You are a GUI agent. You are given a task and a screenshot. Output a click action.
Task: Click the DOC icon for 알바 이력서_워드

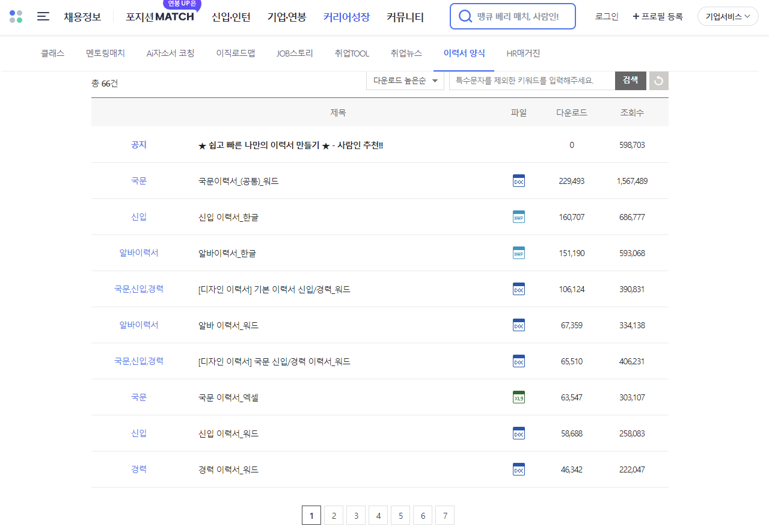coord(518,325)
